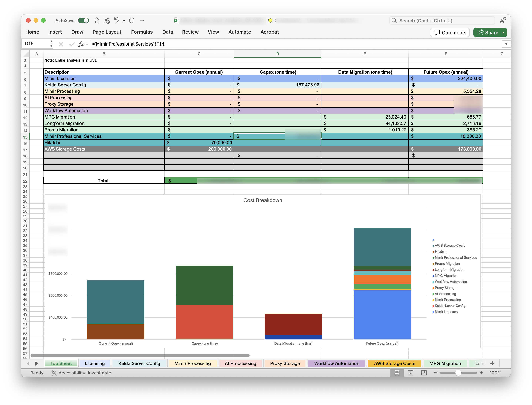Open the Kelda Server Config sheet
Viewport: 532px width, 405px height.
(139, 363)
